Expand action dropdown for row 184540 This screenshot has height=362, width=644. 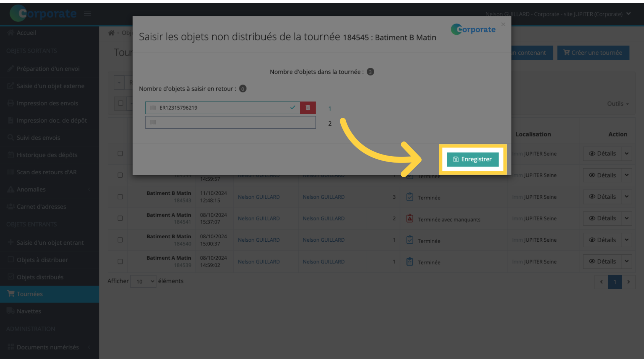(x=627, y=240)
